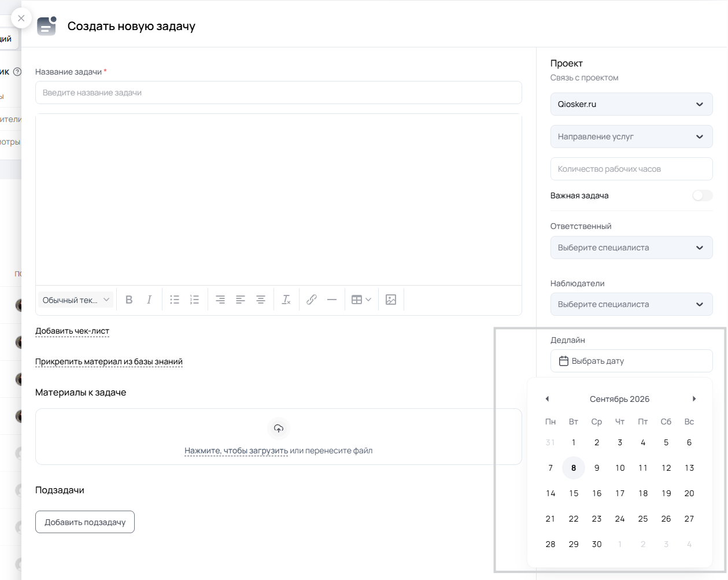Toggle the "Важная задача" switch

point(702,195)
